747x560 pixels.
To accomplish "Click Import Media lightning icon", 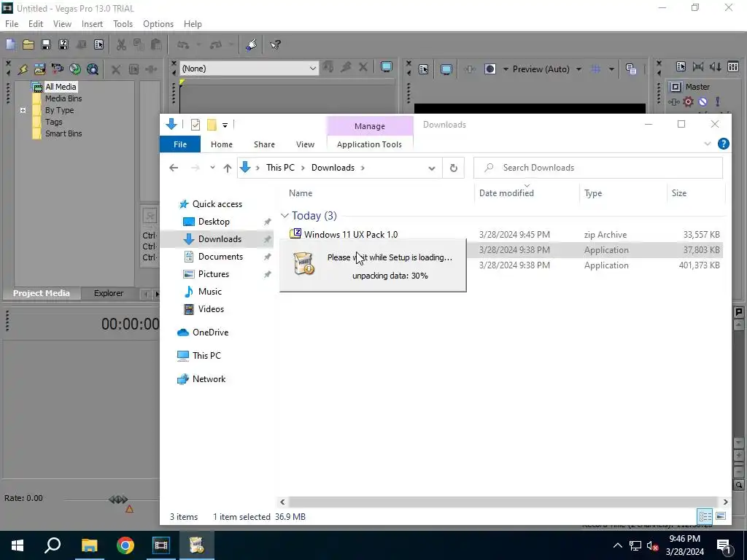I will (23, 69).
